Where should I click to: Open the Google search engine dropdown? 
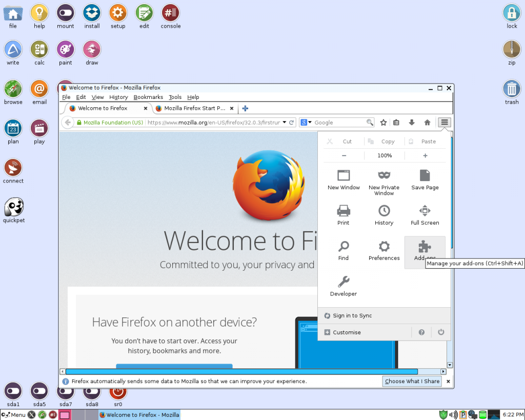pos(306,123)
